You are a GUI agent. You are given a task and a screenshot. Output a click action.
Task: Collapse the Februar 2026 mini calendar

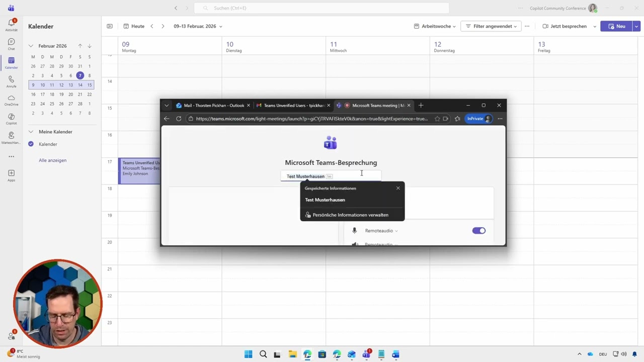coord(31,46)
